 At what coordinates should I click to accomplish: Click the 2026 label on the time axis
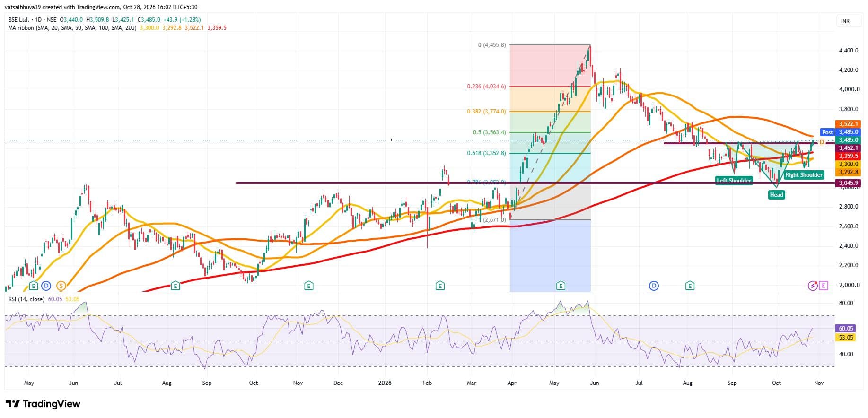click(x=385, y=383)
